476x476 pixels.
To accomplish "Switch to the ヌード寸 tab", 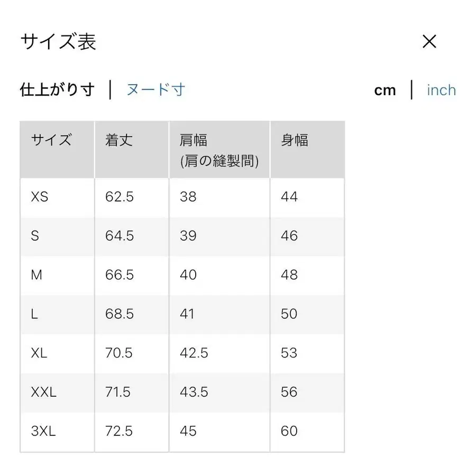I will pyautogui.click(x=154, y=90).
